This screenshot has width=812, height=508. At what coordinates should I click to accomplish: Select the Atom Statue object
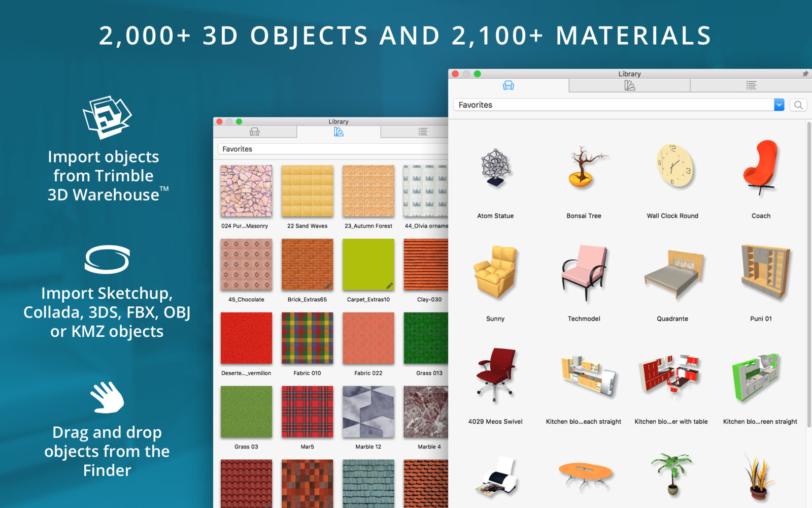tap(495, 168)
